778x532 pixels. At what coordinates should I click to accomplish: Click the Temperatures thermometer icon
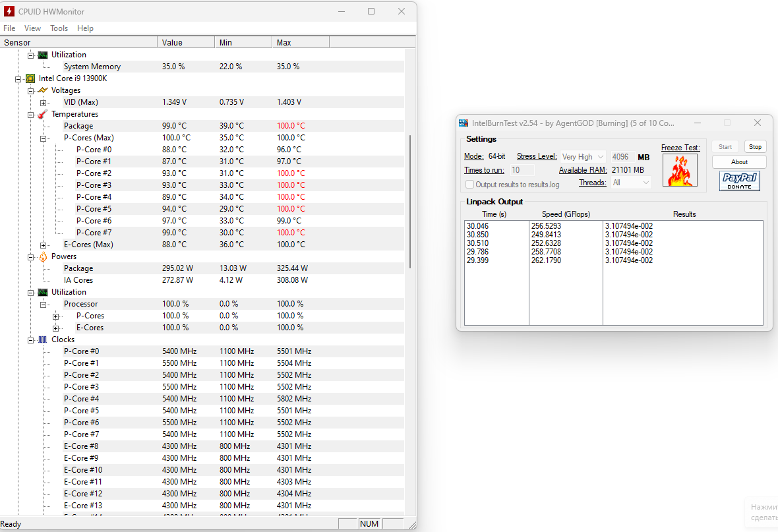[x=43, y=114]
